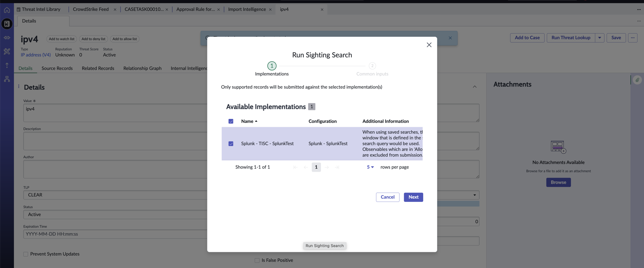Collapse the Details section chevron

[475, 87]
